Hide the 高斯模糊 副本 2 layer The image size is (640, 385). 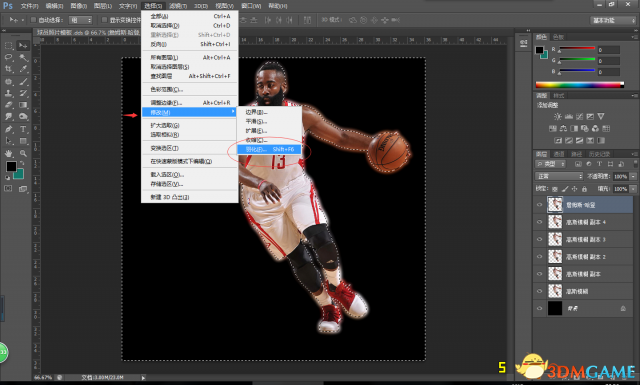[x=540, y=256]
